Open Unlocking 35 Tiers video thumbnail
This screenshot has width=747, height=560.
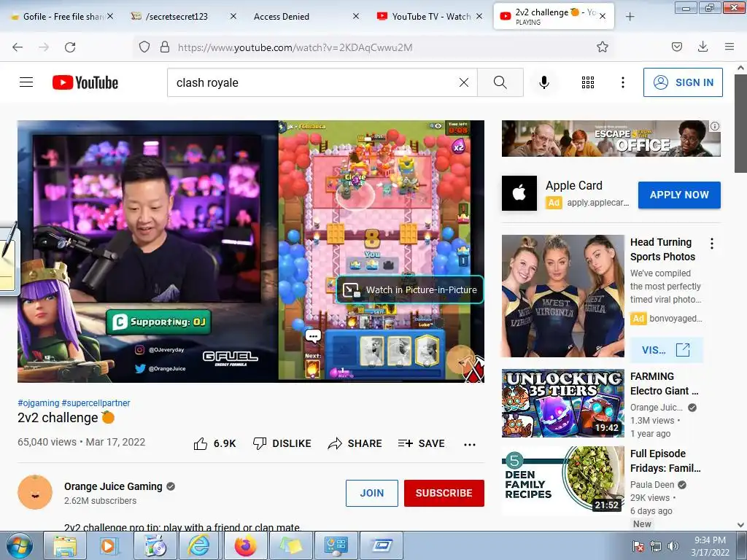pos(562,403)
